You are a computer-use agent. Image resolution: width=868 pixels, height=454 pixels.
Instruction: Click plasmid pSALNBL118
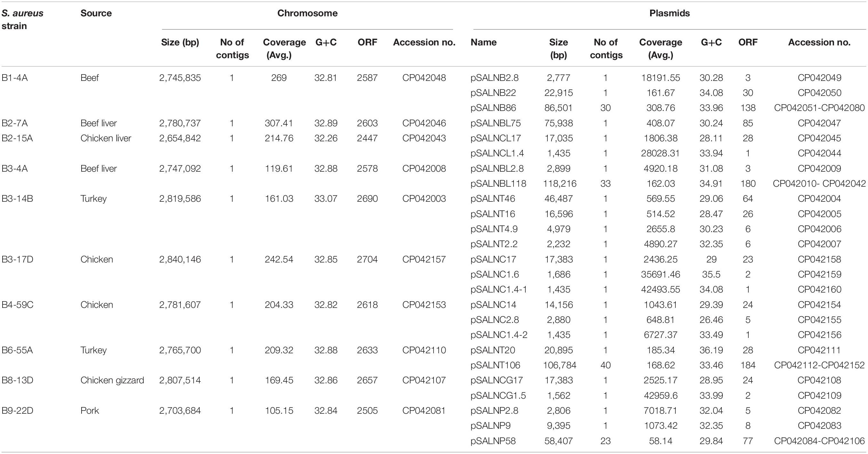pyautogui.click(x=498, y=184)
